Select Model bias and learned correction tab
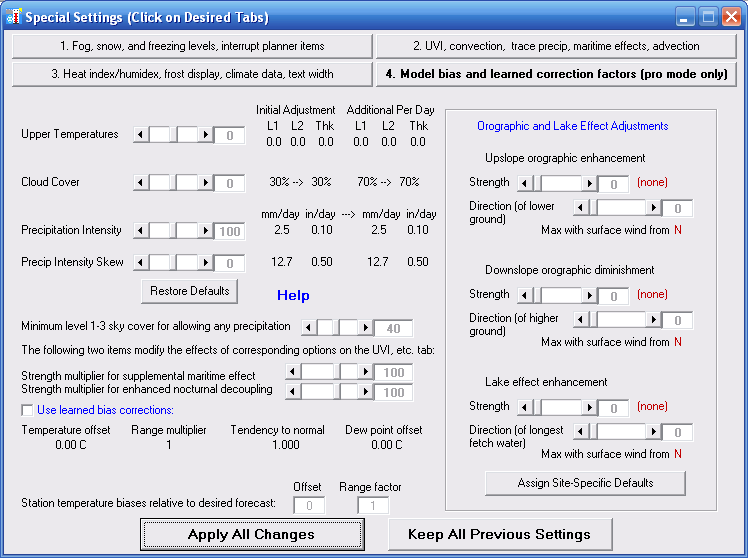Screen dimensions: 748x558 pyautogui.click(x=556, y=74)
